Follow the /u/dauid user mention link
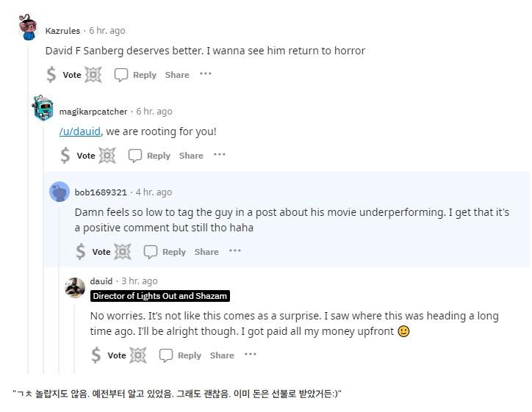The height and width of the screenshot is (412, 532). pyautogui.click(x=80, y=131)
